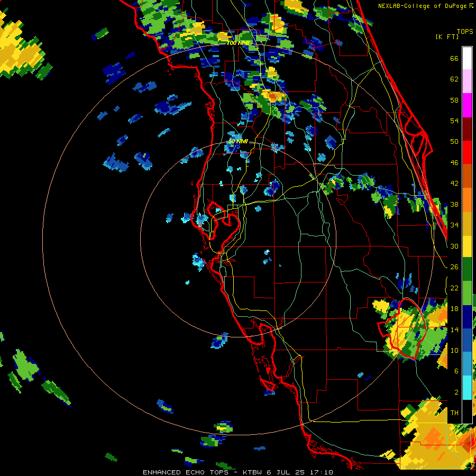Click the 18 legend value
The height and width of the screenshot is (476, 476).
pyautogui.click(x=454, y=309)
